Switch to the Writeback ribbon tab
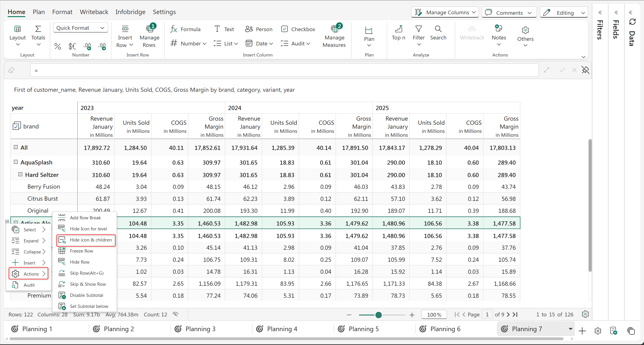Screen dimensions: 644x345 [94, 12]
